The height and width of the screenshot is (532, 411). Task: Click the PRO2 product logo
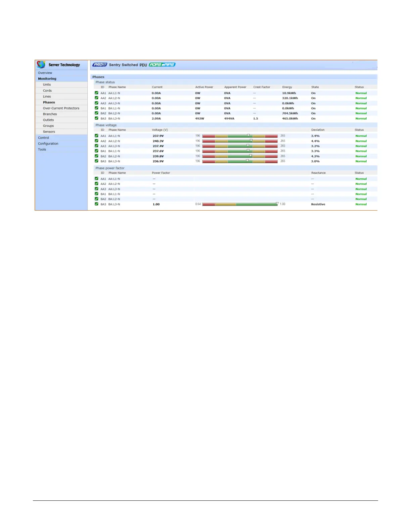point(100,64)
